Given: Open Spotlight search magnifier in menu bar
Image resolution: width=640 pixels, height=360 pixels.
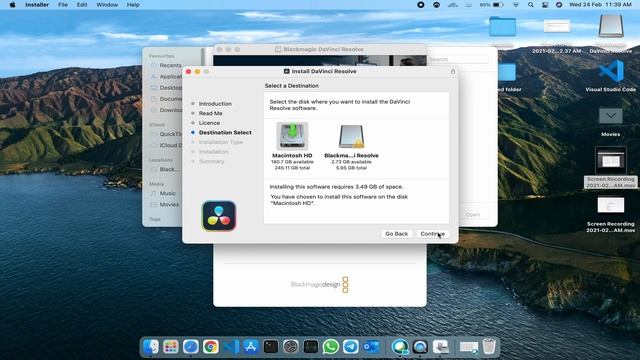Looking at the screenshot, I should pos(531,5).
